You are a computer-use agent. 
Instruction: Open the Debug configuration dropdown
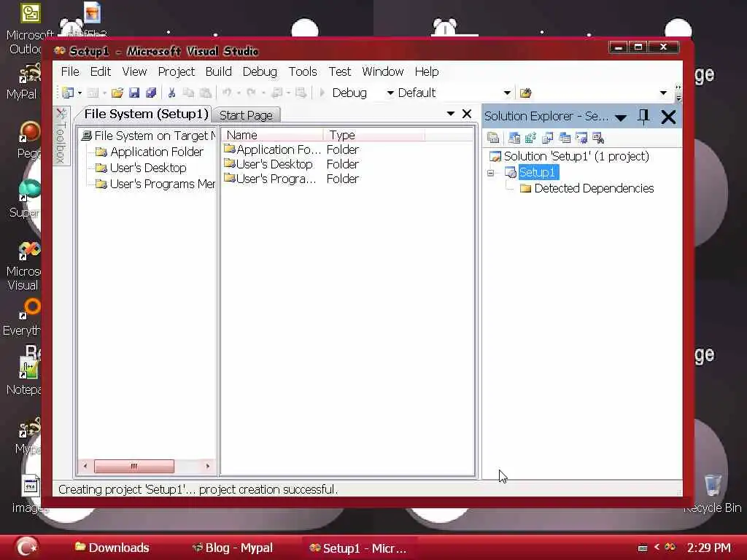coord(390,93)
